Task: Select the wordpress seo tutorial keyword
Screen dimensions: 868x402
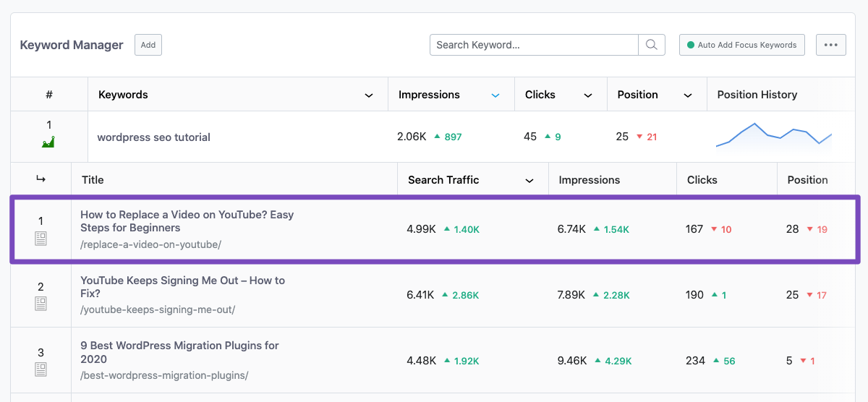Action: click(154, 137)
